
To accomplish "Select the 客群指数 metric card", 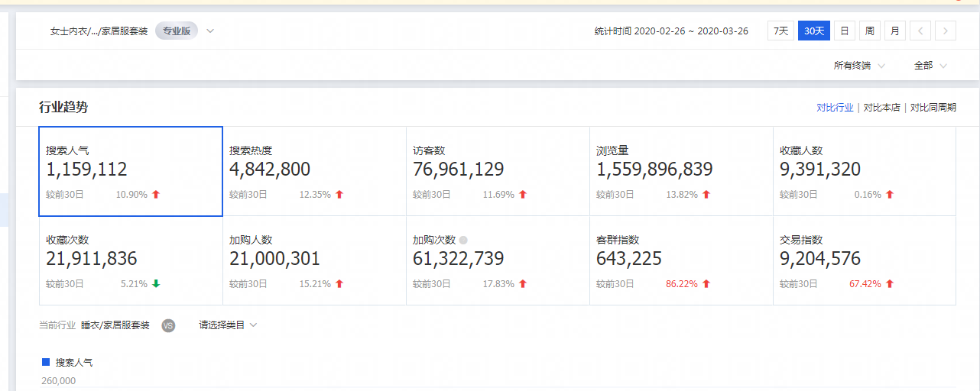I will (681, 260).
